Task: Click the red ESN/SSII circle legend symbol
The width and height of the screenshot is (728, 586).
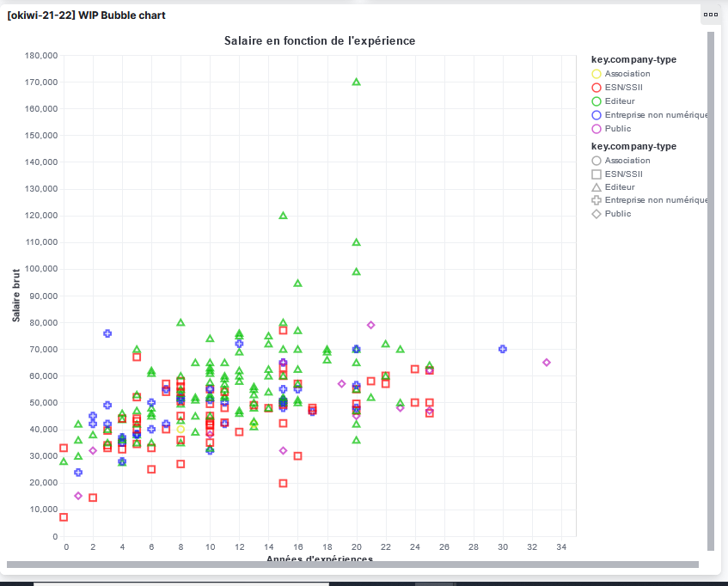Action: (596, 88)
